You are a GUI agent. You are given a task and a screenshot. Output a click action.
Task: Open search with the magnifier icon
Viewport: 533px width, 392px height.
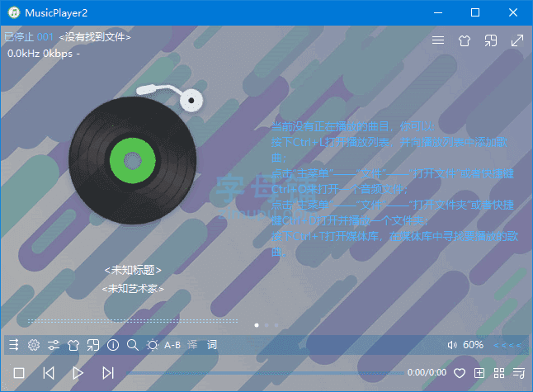pos(133,345)
